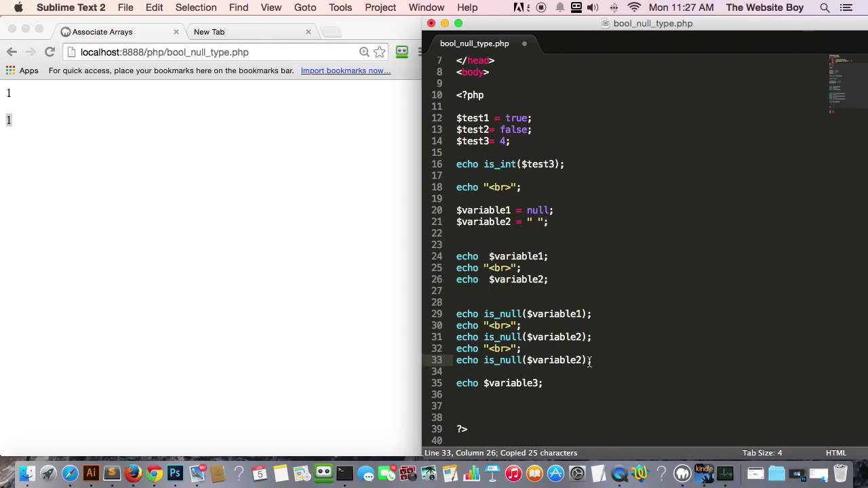Image resolution: width=868 pixels, height=488 pixels.
Task: Open Launchpad rocket in the dock
Action: click(48, 473)
